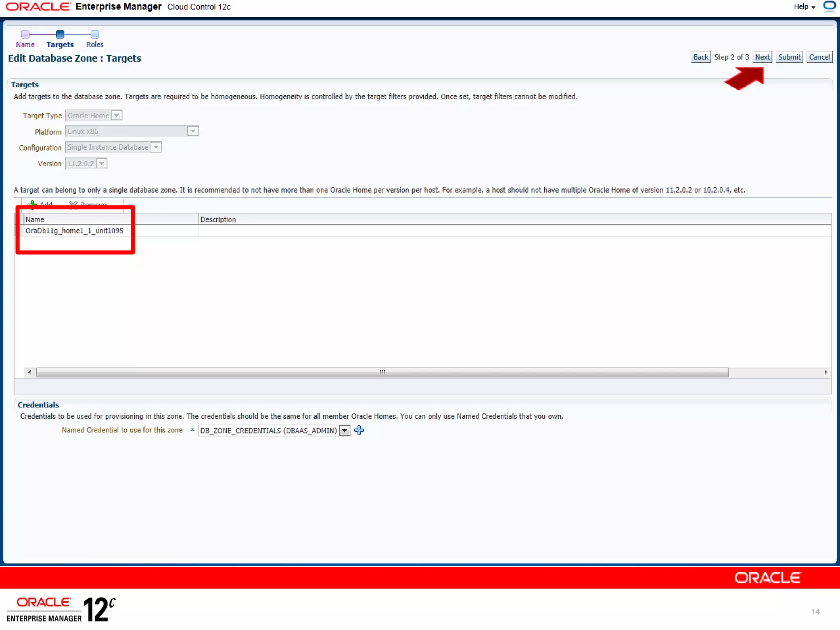Image resolution: width=840 pixels, height=630 pixels.
Task: Click scrollbar left arrow under targets table
Action: (x=29, y=372)
